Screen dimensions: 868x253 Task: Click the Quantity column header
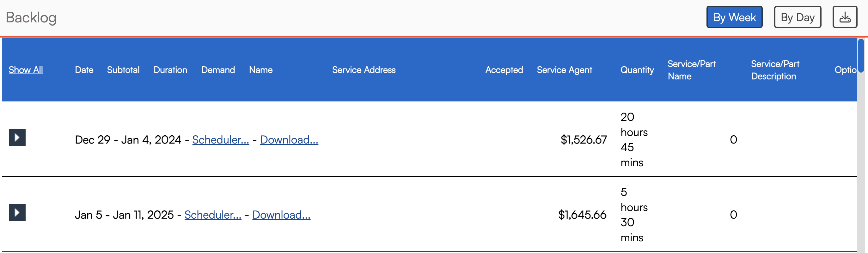click(x=637, y=70)
